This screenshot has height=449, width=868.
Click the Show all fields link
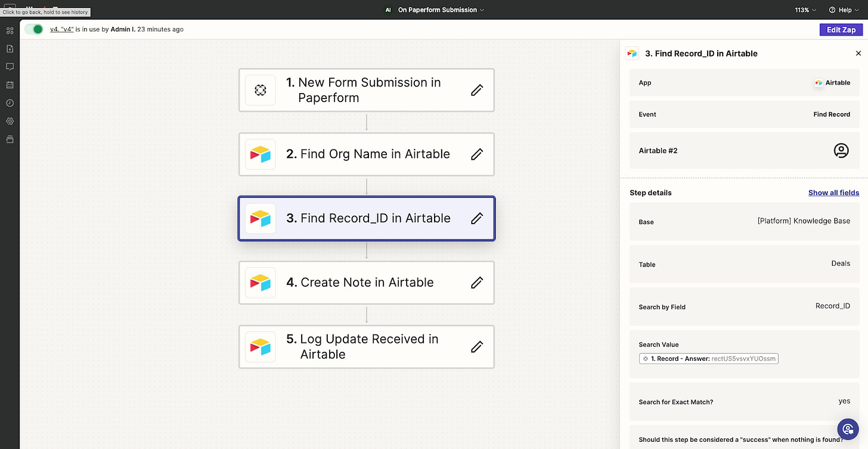coord(833,193)
